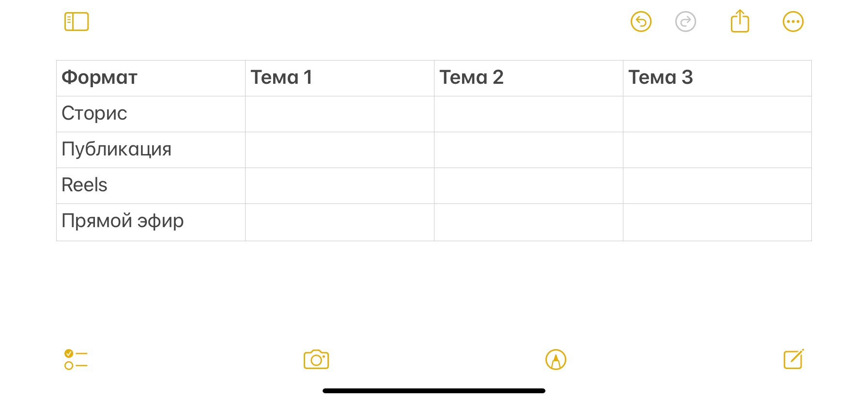Screen dimensions: 868x401
Task: Activate the markup pen icon
Action: point(556,360)
